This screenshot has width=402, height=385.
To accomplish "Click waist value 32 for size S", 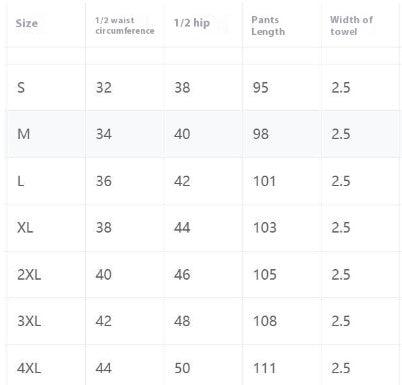I will 104,88.
